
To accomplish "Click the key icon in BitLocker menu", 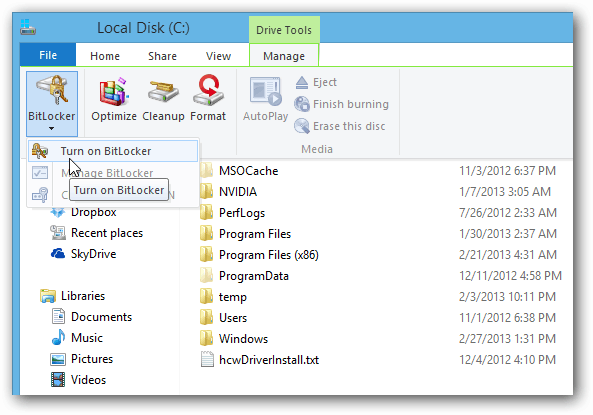I will pyautogui.click(x=40, y=195).
